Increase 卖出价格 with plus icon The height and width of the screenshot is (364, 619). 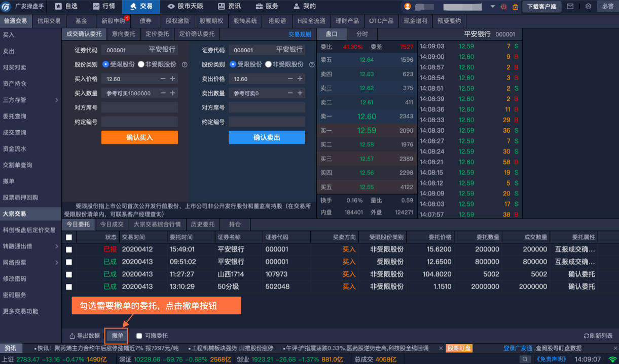[x=300, y=79]
